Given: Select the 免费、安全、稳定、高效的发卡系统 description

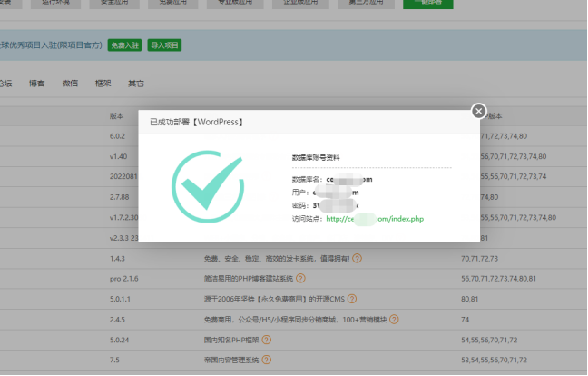Looking at the screenshot, I should 277,258.
